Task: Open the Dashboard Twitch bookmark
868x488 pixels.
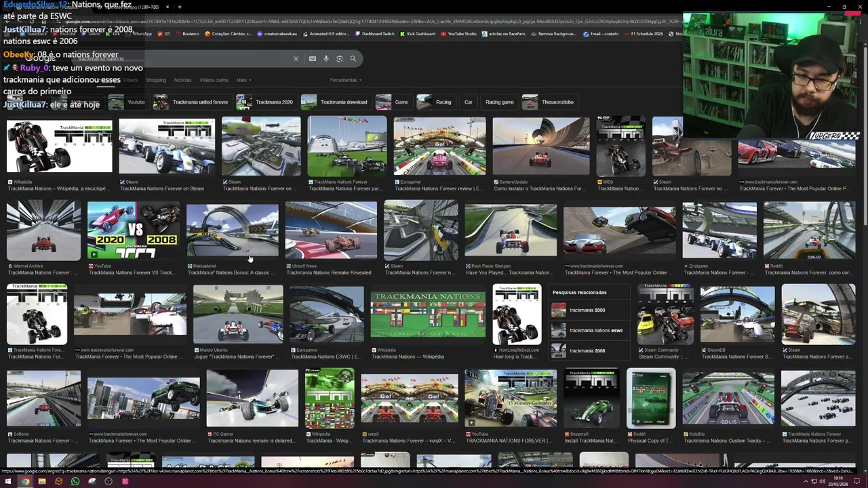Action: coord(374,34)
